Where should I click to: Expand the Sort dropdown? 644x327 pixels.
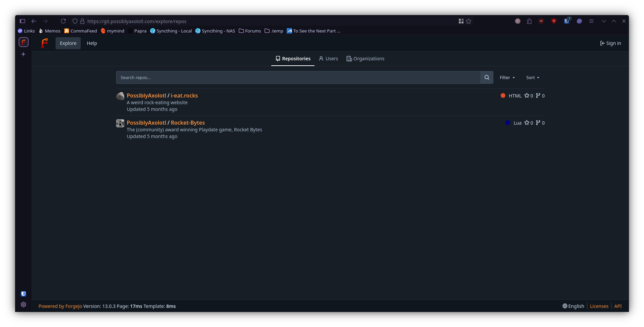[532, 77]
